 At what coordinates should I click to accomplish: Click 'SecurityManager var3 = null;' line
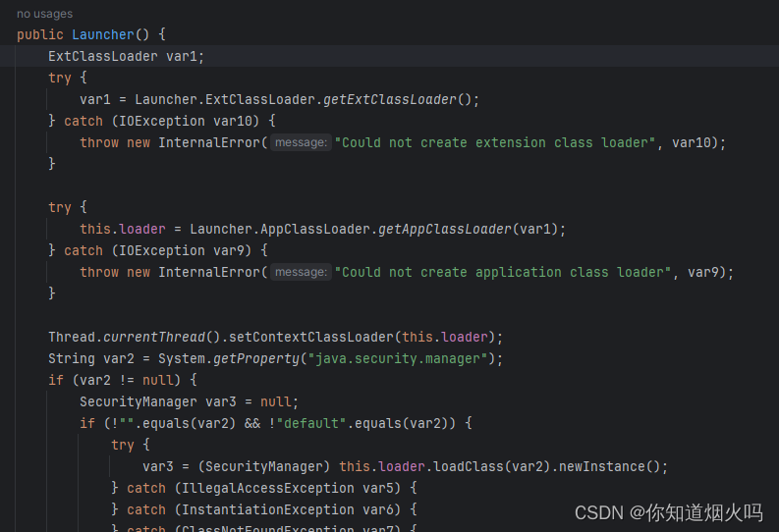[190, 401]
